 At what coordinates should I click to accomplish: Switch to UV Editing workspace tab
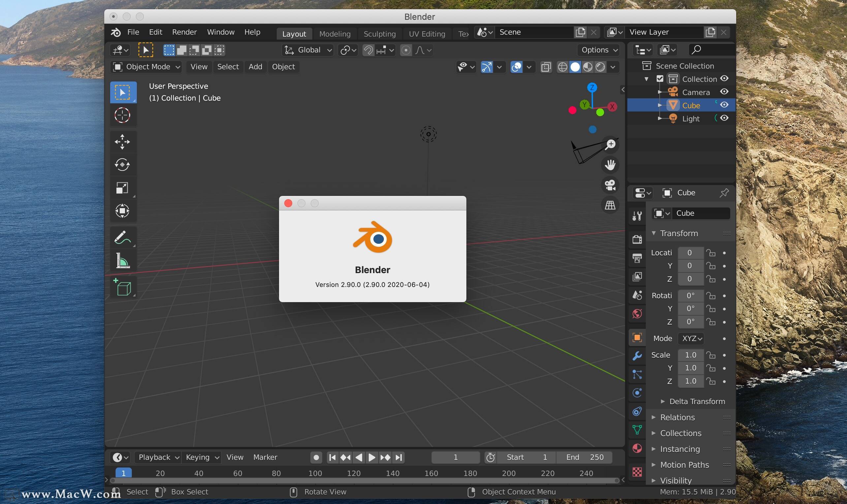tap(427, 34)
